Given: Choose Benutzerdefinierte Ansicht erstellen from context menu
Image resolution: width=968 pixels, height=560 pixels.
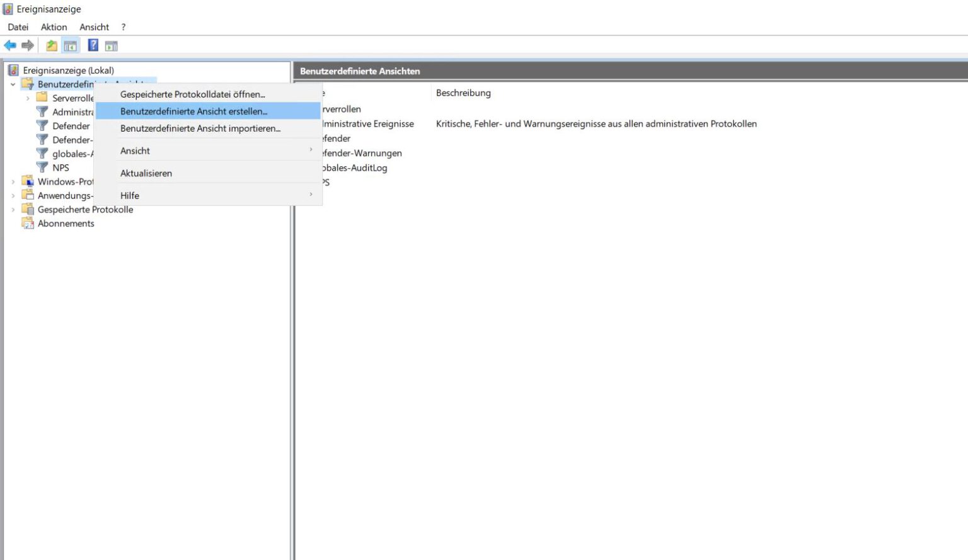Looking at the screenshot, I should (x=193, y=110).
